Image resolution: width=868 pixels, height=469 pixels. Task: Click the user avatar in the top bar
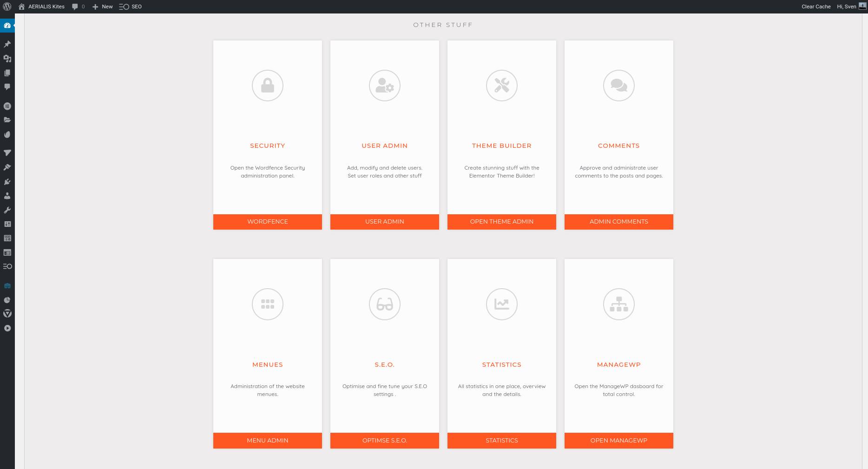(862, 7)
